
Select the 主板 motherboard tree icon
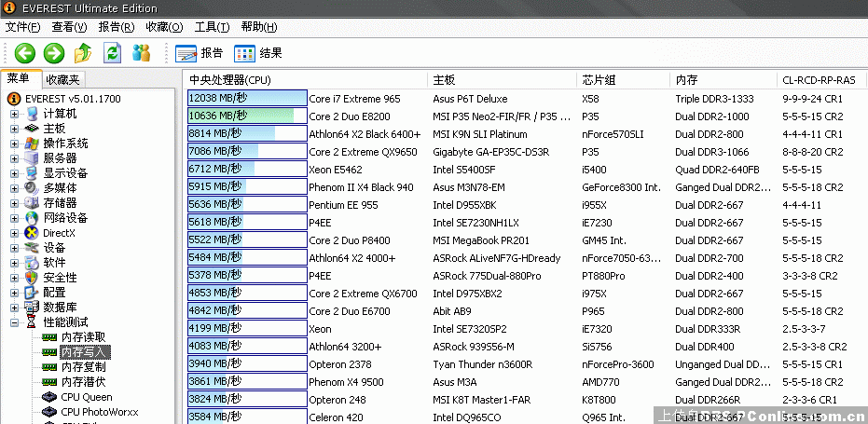click(33, 129)
